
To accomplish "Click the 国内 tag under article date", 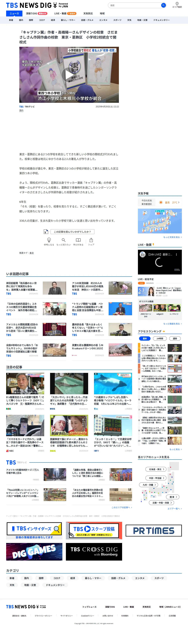I will coord(21,111).
